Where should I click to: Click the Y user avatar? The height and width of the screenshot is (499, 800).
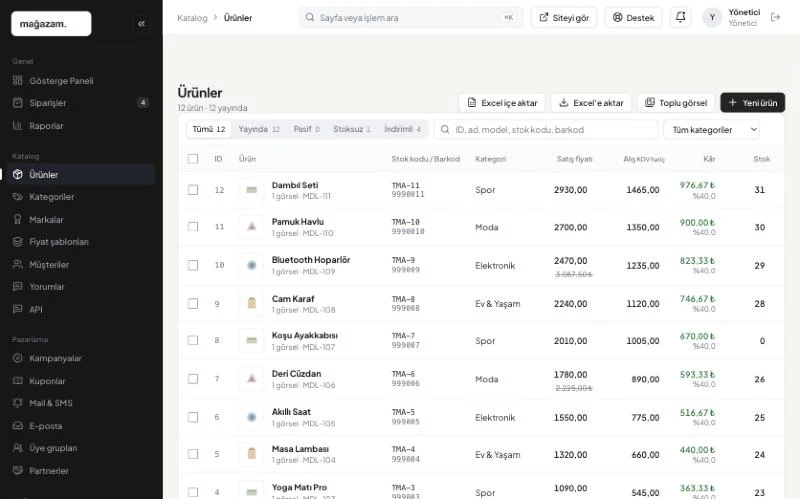(712, 18)
